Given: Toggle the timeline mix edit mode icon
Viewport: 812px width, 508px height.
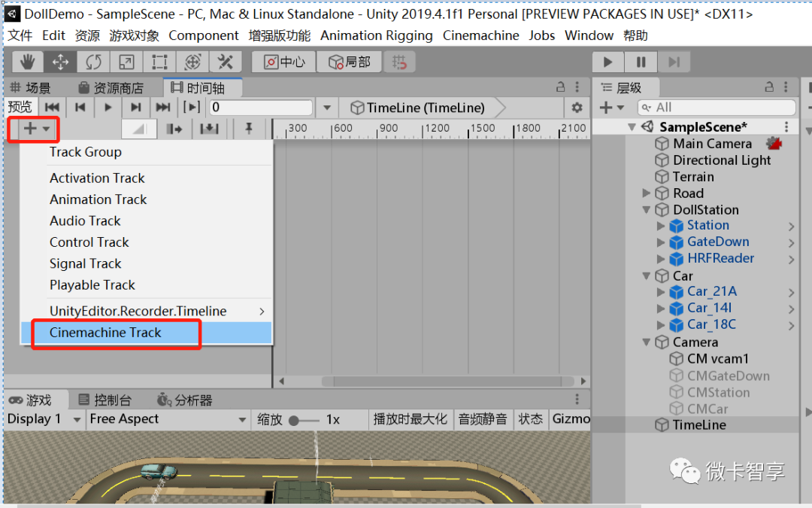Looking at the screenshot, I should (139, 129).
